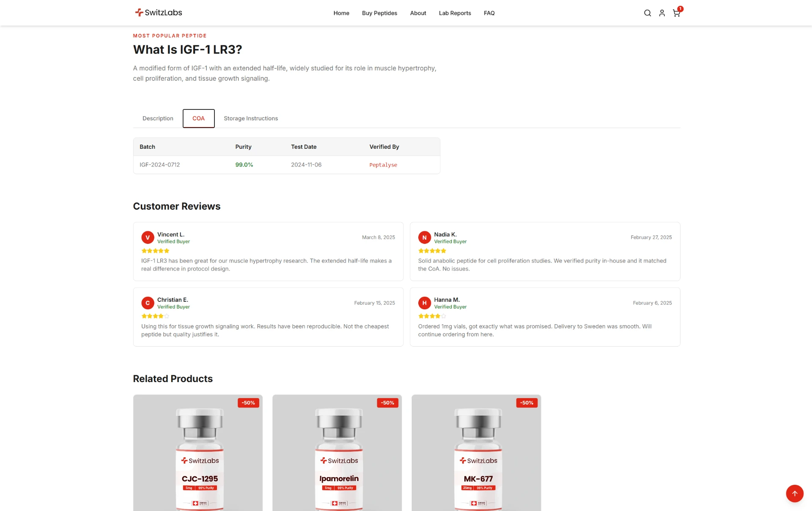Open the Ipamorelin product thumbnail

point(337,453)
